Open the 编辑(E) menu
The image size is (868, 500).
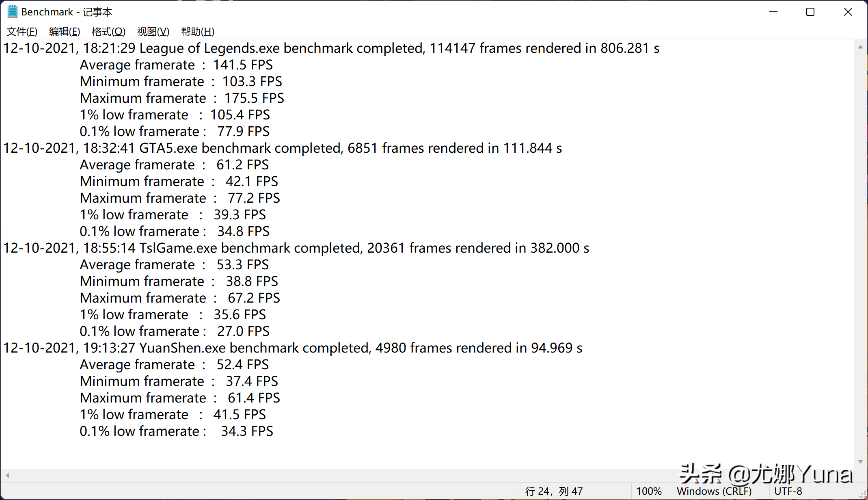pos(65,32)
